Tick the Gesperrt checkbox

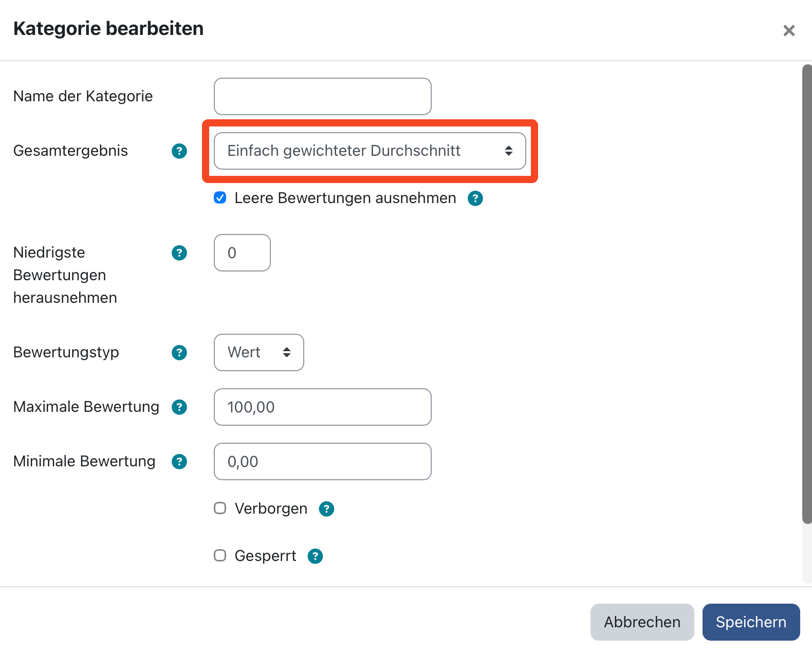click(220, 556)
